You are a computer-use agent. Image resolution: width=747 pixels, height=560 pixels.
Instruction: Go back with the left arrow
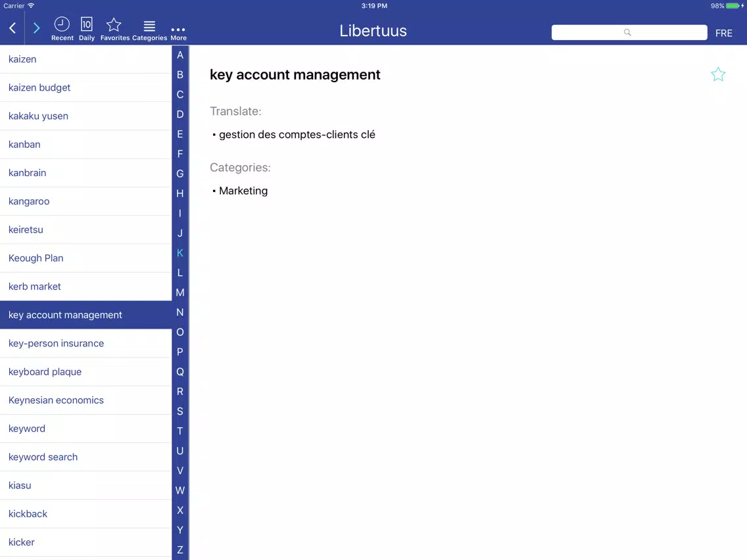[x=13, y=28]
